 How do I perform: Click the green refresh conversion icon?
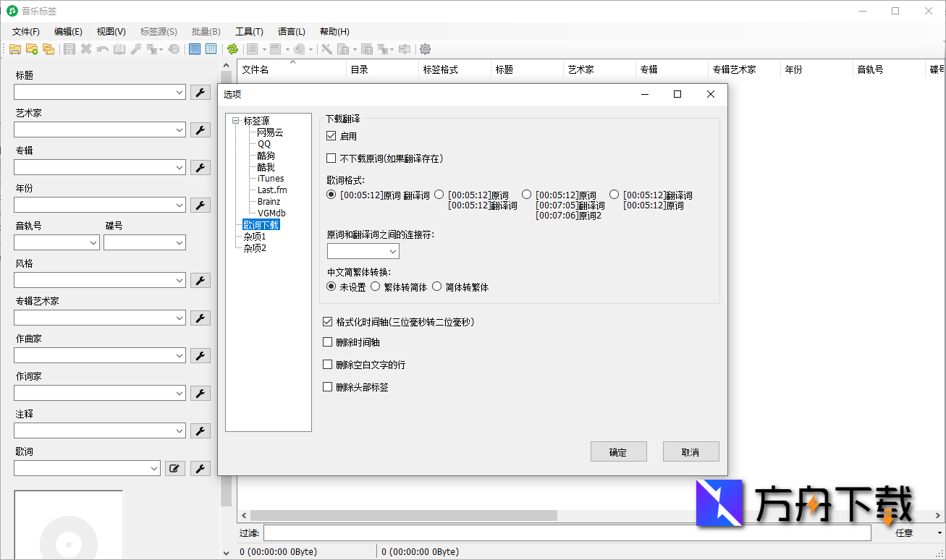coord(233,48)
